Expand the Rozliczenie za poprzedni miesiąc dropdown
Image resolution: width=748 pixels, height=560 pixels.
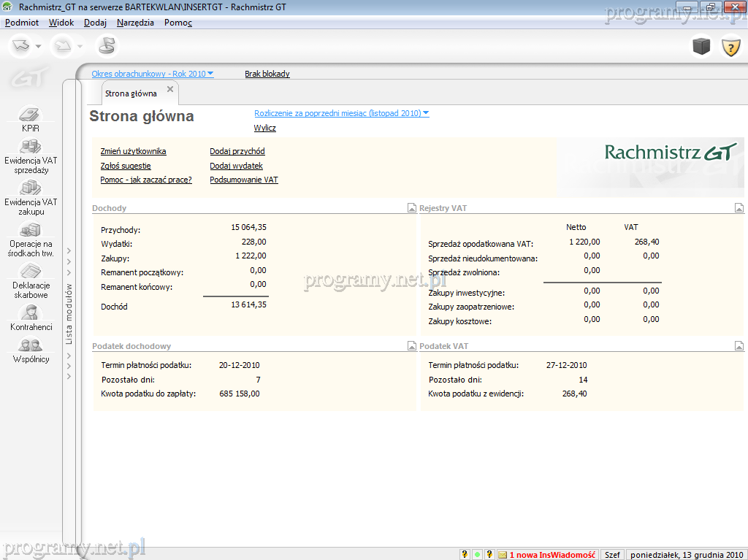tap(426, 113)
